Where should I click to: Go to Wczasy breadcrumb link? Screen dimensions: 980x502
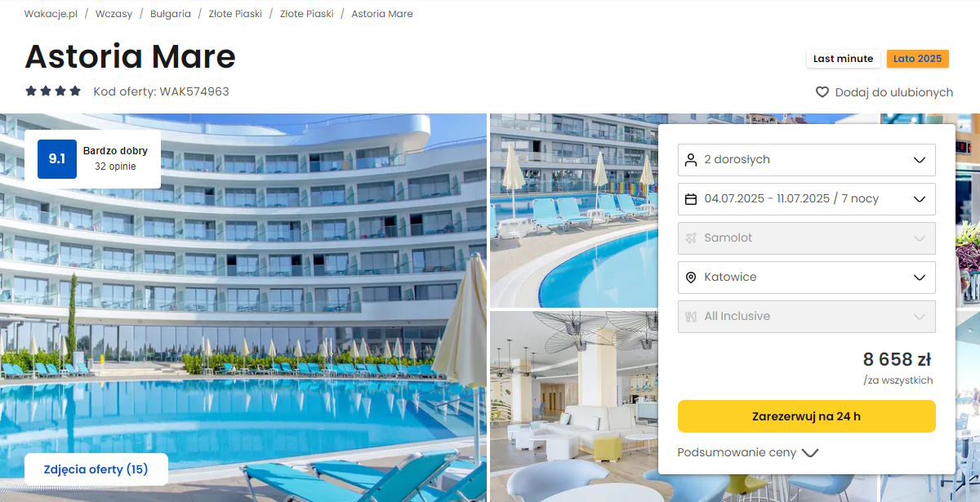click(114, 14)
